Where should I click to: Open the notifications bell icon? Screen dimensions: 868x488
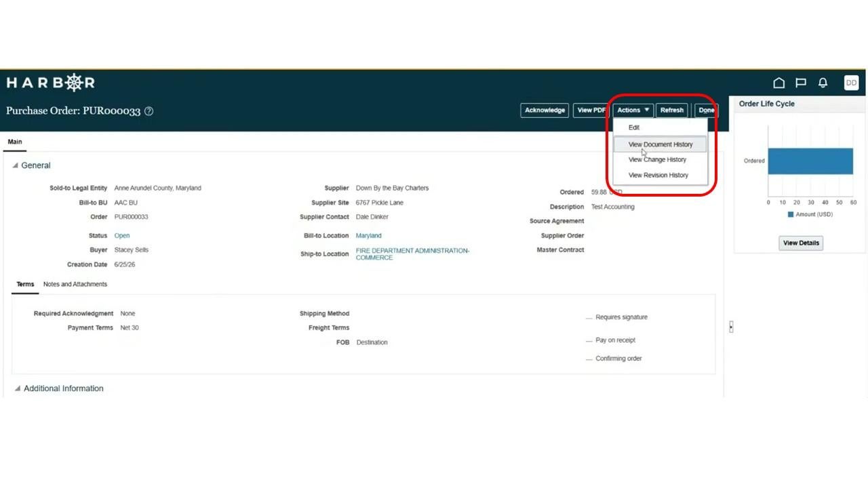823,83
